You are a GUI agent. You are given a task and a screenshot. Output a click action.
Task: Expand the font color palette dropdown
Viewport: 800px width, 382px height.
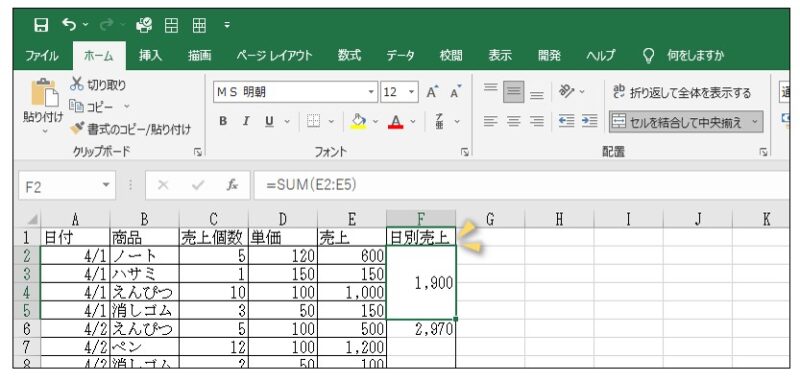pos(413,122)
